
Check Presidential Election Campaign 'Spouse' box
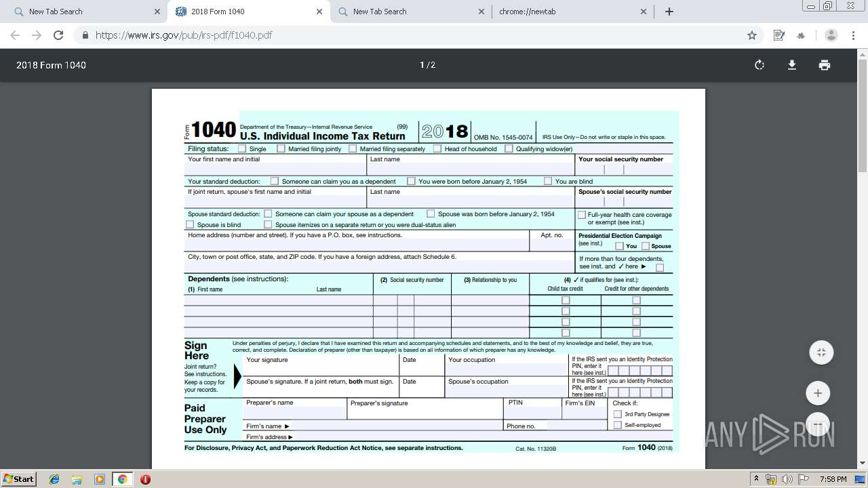[x=646, y=246]
